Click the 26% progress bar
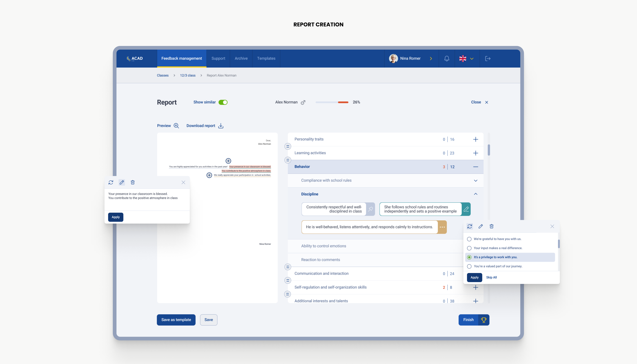The image size is (637, 364). 332,102
